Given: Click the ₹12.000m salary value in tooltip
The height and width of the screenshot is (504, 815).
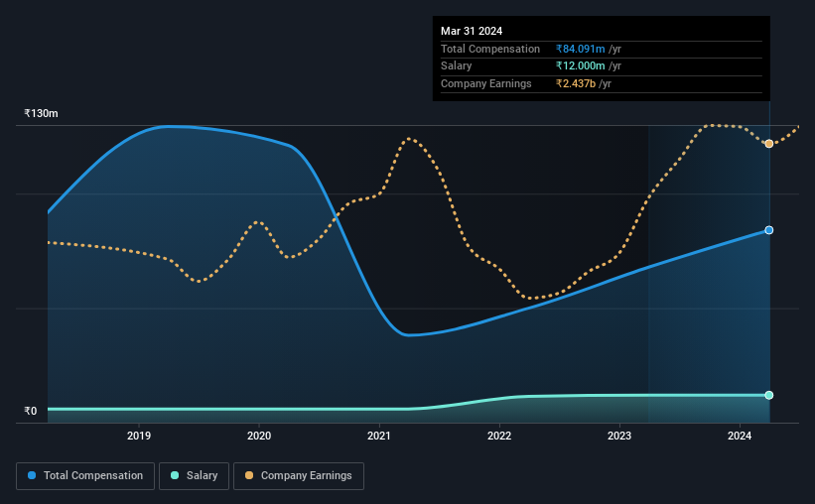Looking at the screenshot, I should [x=580, y=66].
